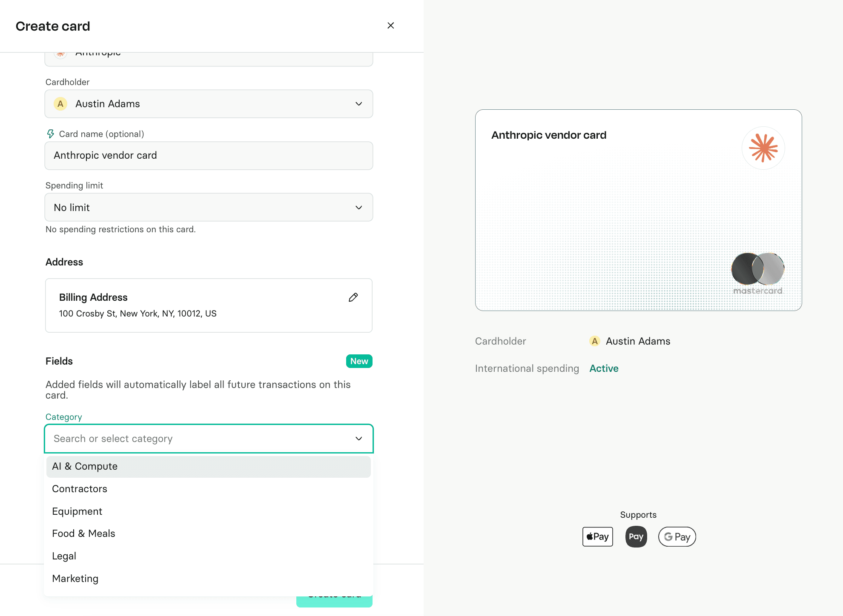Click the Anthropic logo on the card preview
Screen dimensions: 843x616
click(763, 148)
